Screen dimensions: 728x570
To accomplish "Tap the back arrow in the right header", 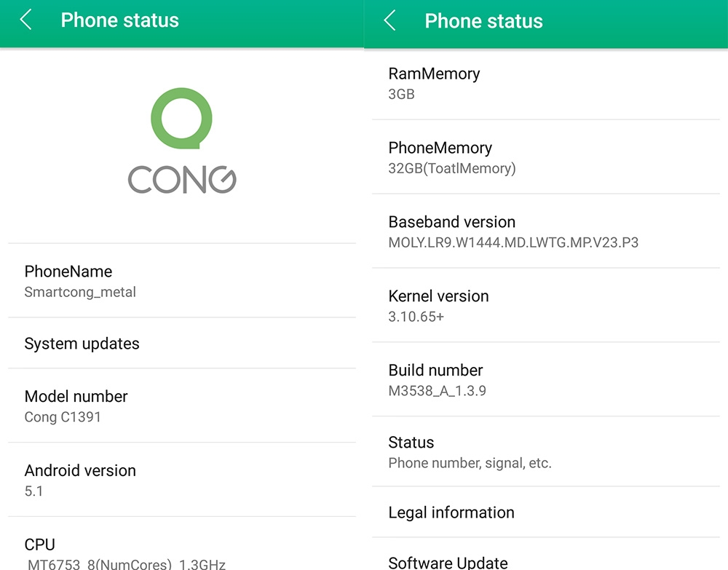I will (x=390, y=20).
